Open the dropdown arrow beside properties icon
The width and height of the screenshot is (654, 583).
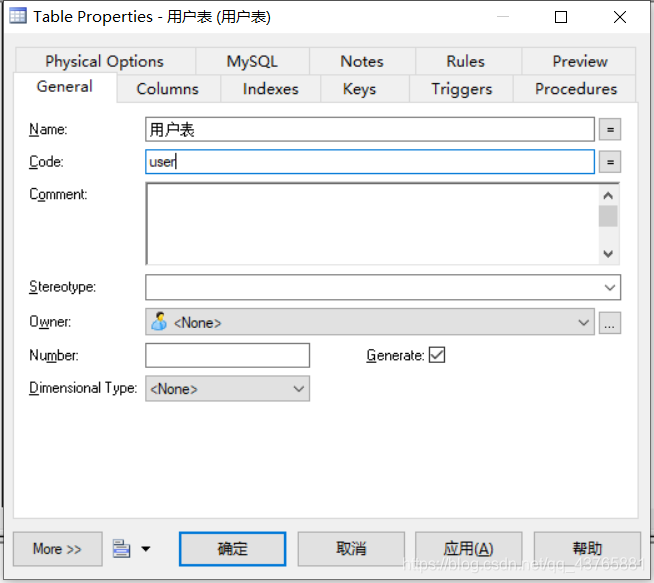coord(146,549)
